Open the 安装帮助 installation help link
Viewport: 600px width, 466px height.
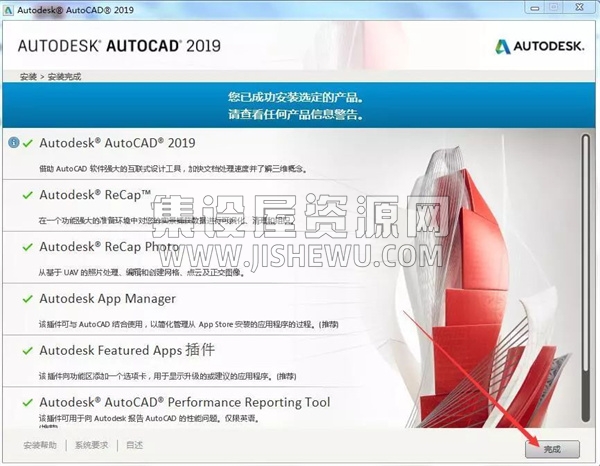point(40,445)
